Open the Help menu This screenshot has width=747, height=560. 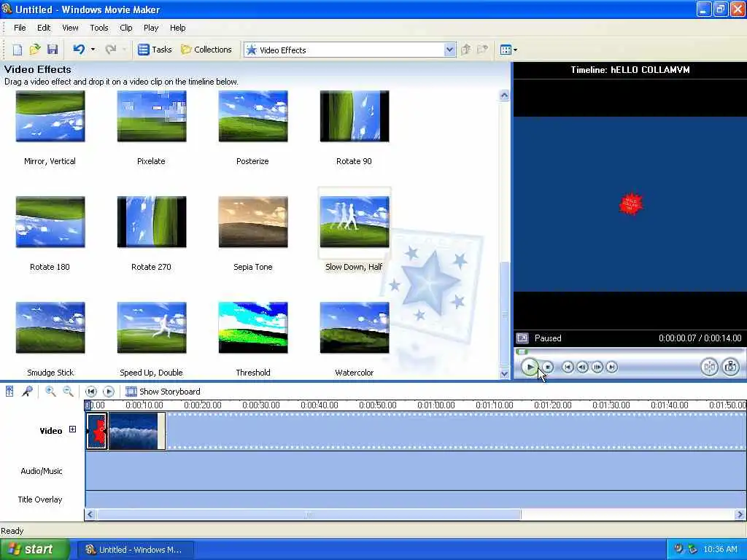pyautogui.click(x=178, y=28)
